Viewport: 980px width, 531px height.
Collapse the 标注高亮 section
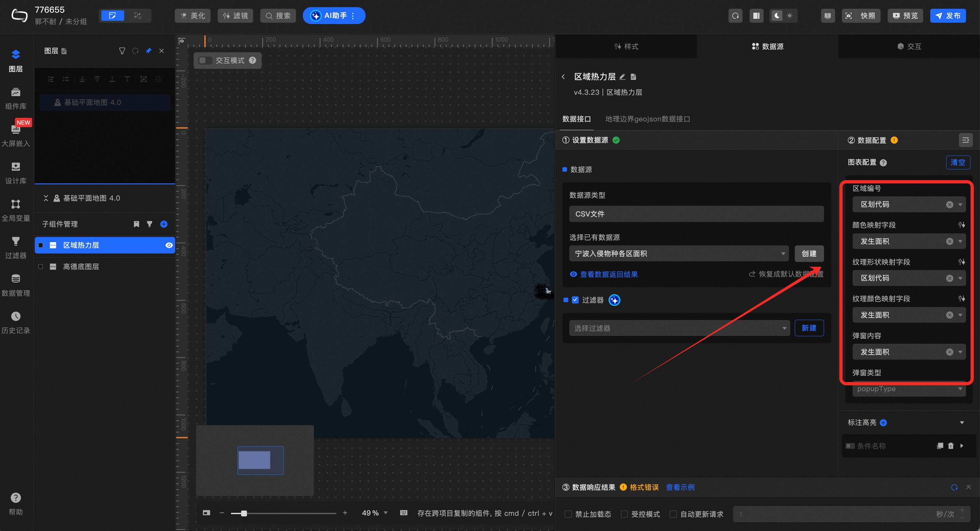coord(962,423)
